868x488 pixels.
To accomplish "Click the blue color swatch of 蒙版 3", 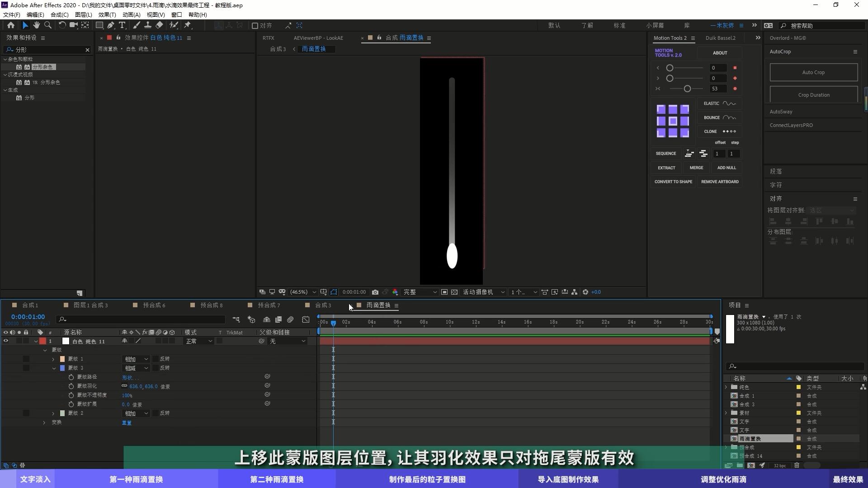I will [62, 368].
